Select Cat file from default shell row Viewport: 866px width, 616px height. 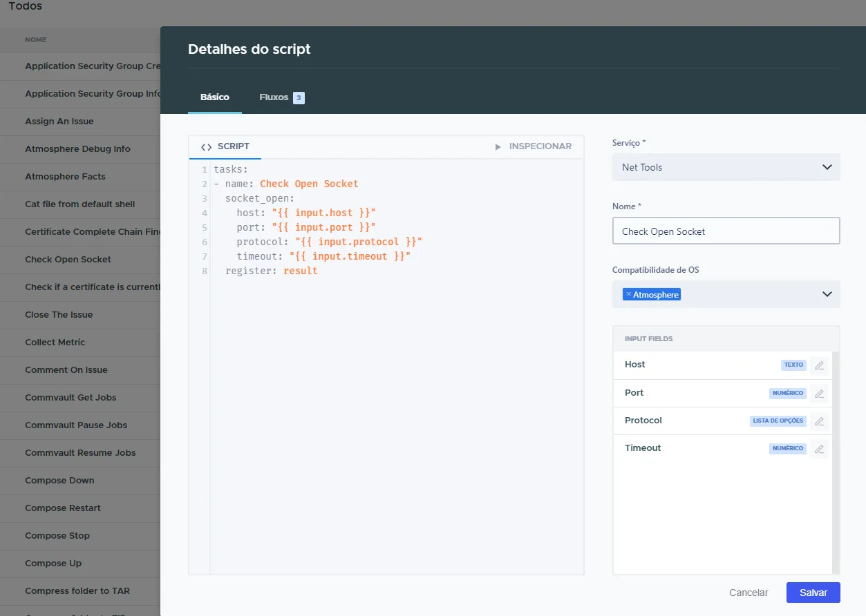click(x=80, y=204)
